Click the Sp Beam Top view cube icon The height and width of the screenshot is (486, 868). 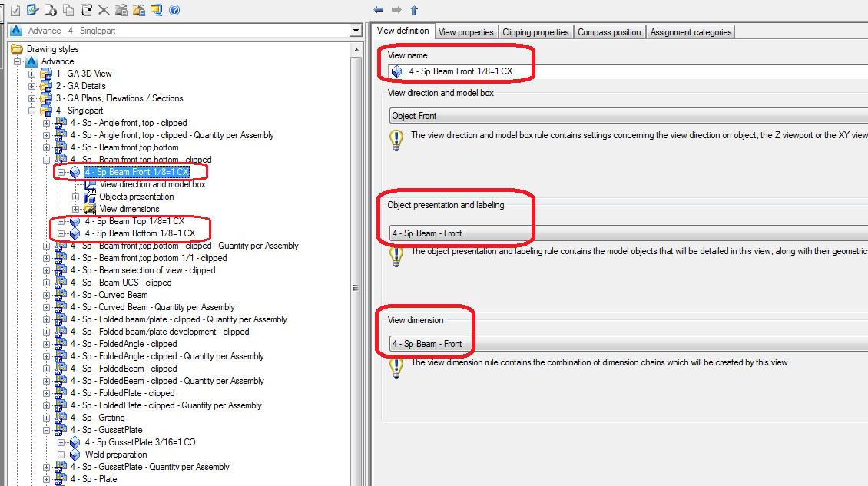75,221
